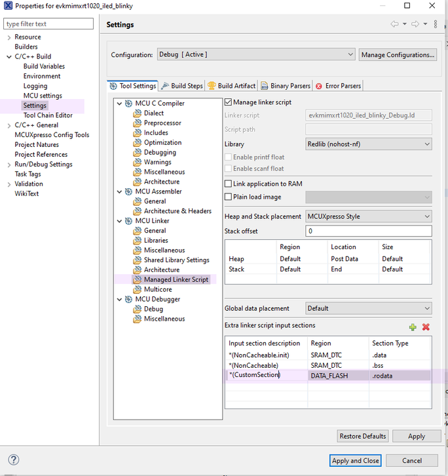Click the MCU Assembler tool icon
This screenshot has height=476, width=448.
tap(128, 191)
